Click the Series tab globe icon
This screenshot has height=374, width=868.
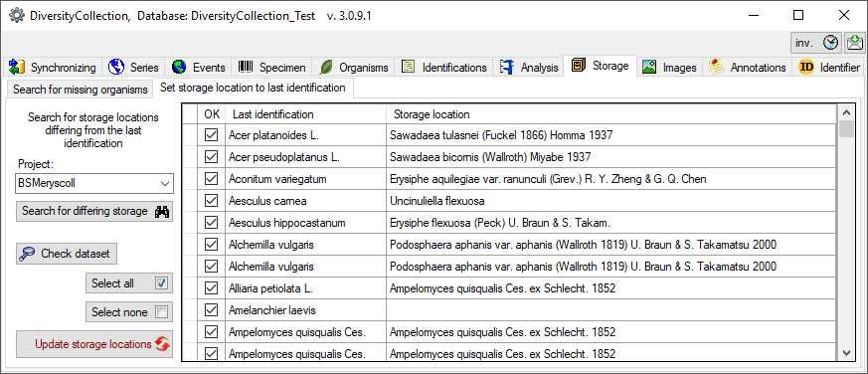(x=116, y=67)
